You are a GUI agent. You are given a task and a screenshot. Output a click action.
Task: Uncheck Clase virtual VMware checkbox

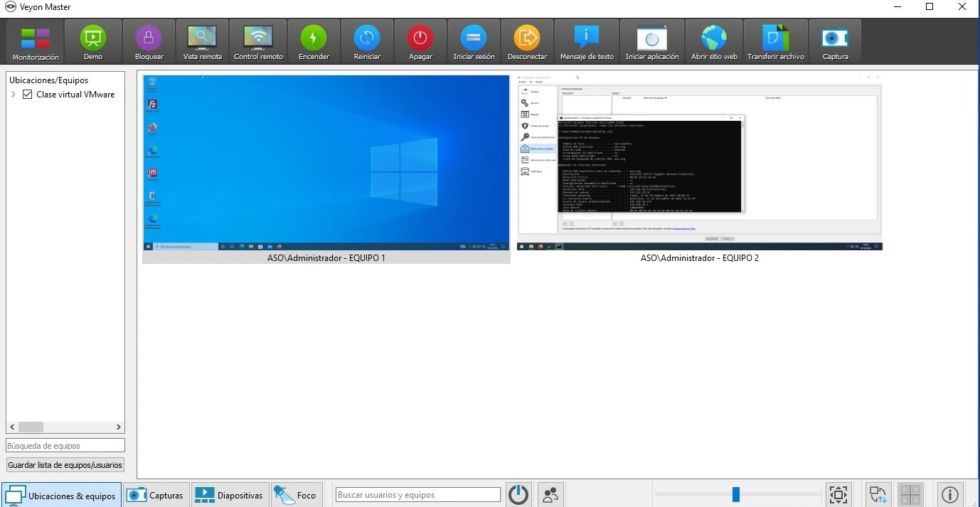(x=28, y=95)
